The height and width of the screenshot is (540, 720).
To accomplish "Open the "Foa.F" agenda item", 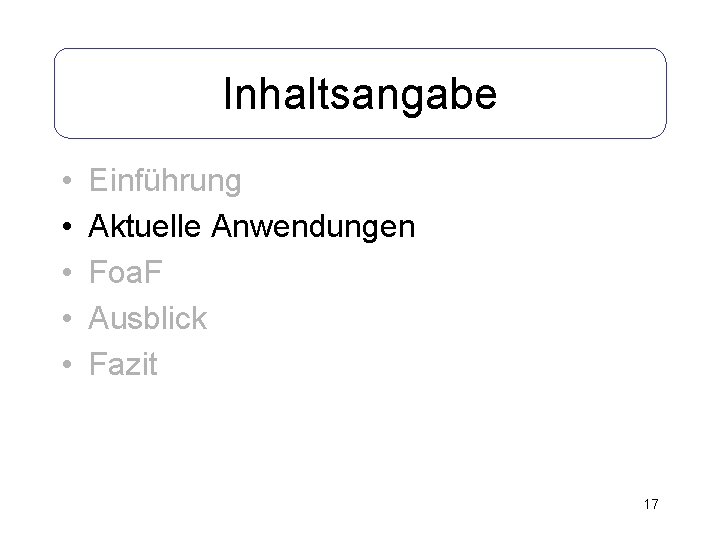I will click(129, 273).
